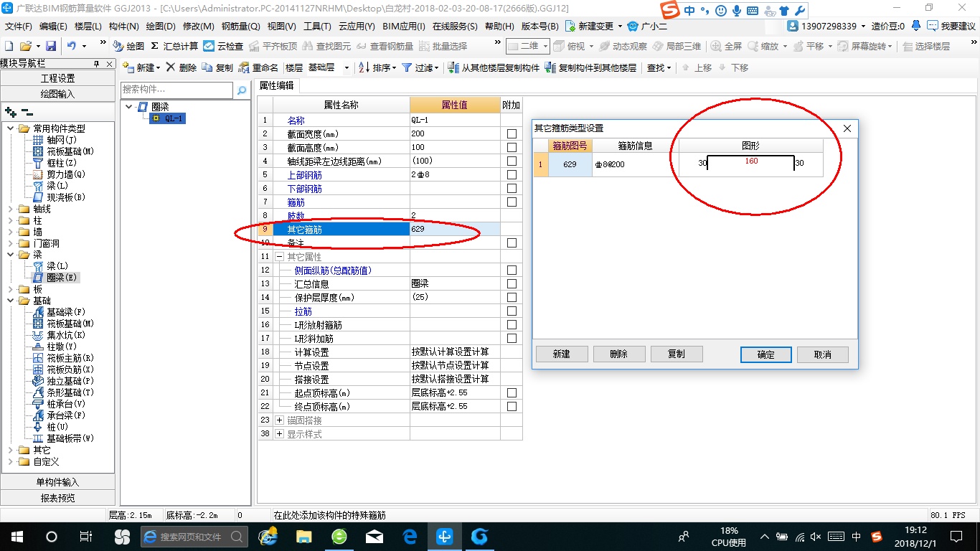The height and width of the screenshot is (551, 980).
Task: Click 复制构件到其他楼层 button
Action: 591,67
